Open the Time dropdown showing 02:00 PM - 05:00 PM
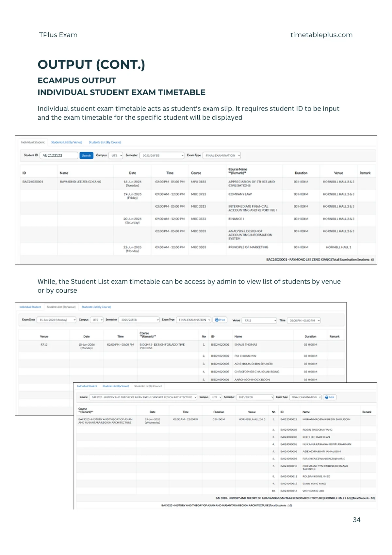 (x=304, y=320)
